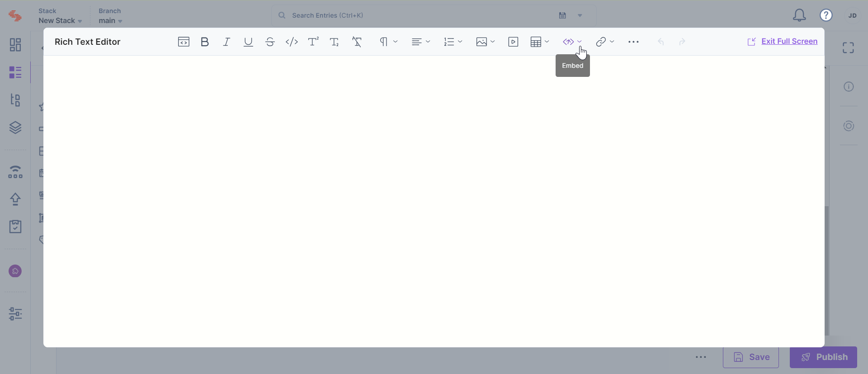Open the JD user profile avatar
Image resolution: width=868 pixels, height=374 pixels.
[852, 15]
